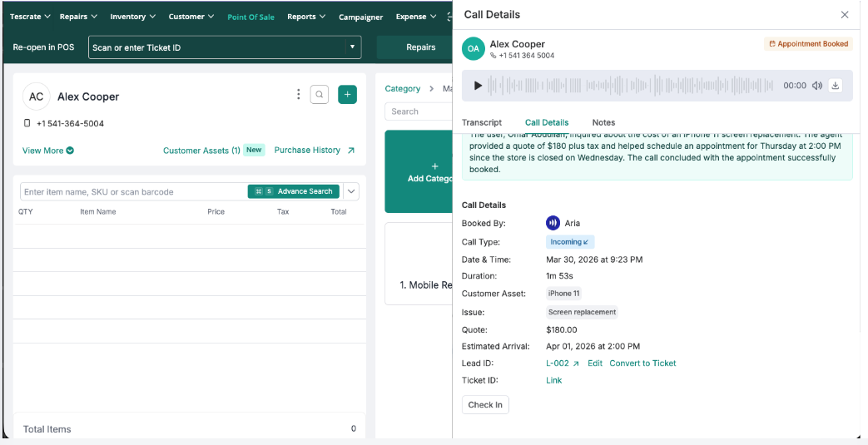868x445 pixels.
Task: Click the item name or SKU input field
Action: click(133, 192)
